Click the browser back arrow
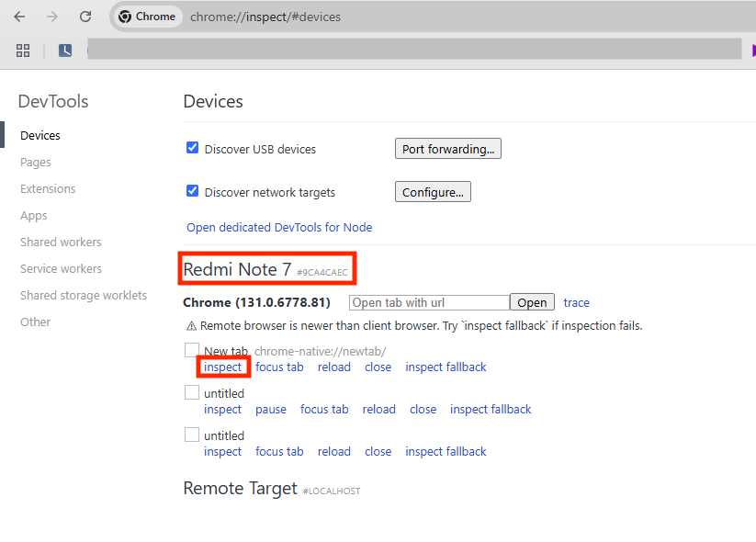The height and width of the screenshot is (542, 756). click(x=19, y=17)
